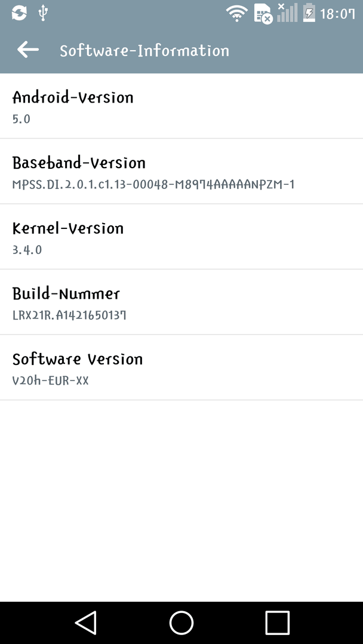The width and height of the screenshot is (363, 644).
Task: Tap the mobile signal bars icon
Action: (287, 13)
